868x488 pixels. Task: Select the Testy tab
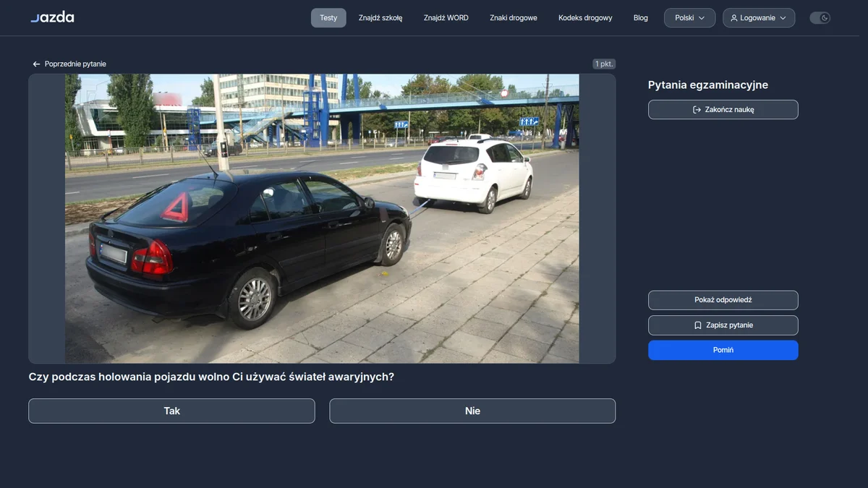coord(328,18)
